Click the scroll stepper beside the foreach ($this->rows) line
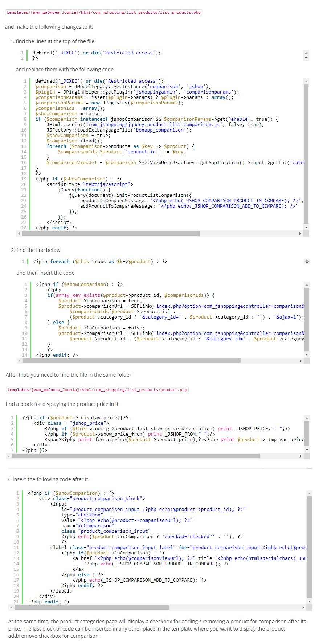Viewport: 315px width, 644px height. [x=307, y=261]
